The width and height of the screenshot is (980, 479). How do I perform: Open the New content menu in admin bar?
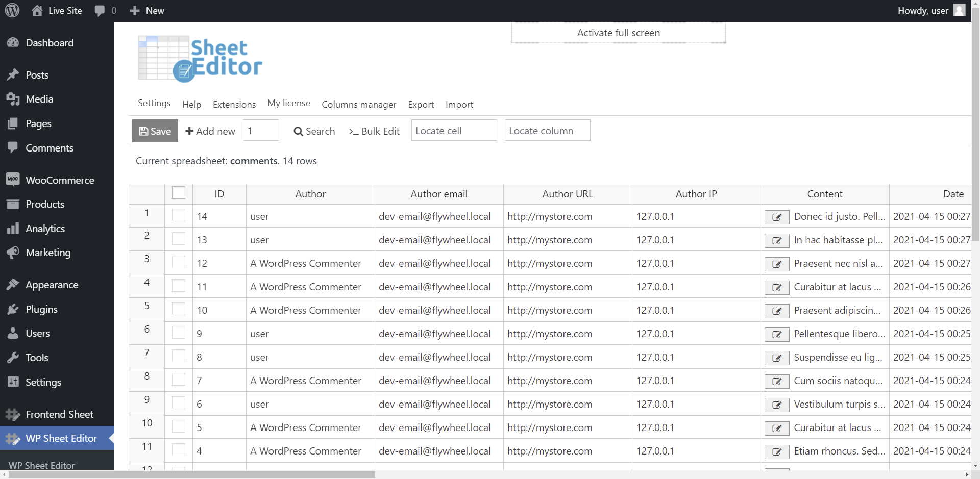pyautogui.click(x=147, y=11)
